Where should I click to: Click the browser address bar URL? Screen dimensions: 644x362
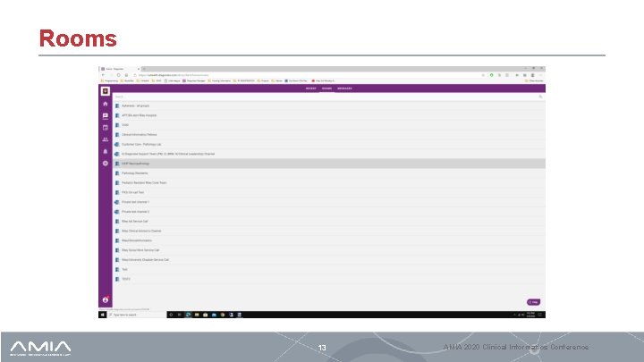pos(174,75)
